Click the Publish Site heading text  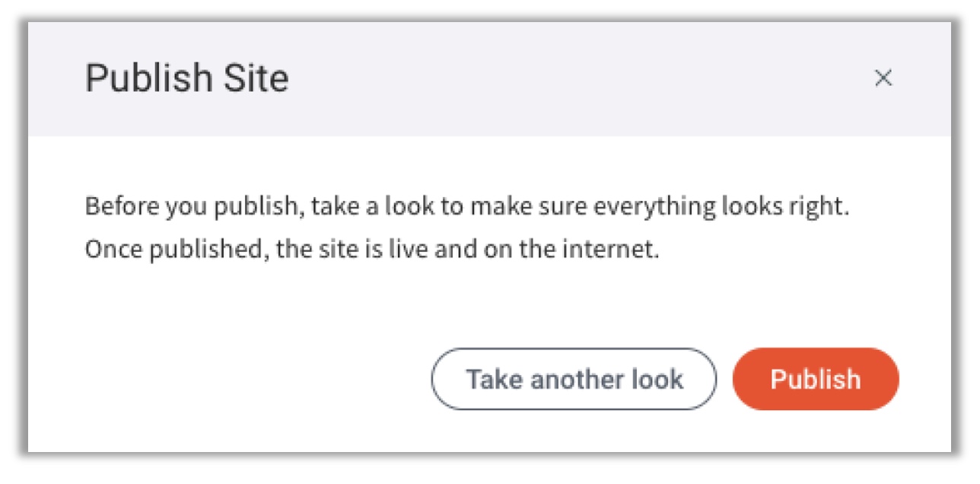pyautogui.click(x=186, y=78)
